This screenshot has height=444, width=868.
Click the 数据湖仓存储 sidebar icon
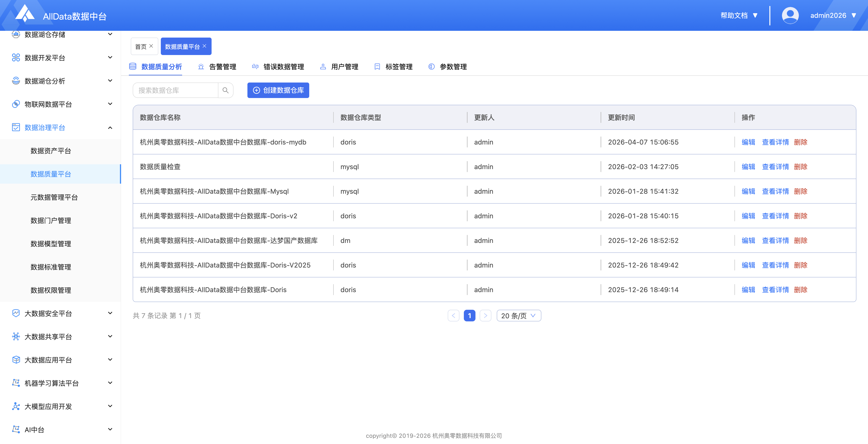pyautogui.click(x=16, y=34)
